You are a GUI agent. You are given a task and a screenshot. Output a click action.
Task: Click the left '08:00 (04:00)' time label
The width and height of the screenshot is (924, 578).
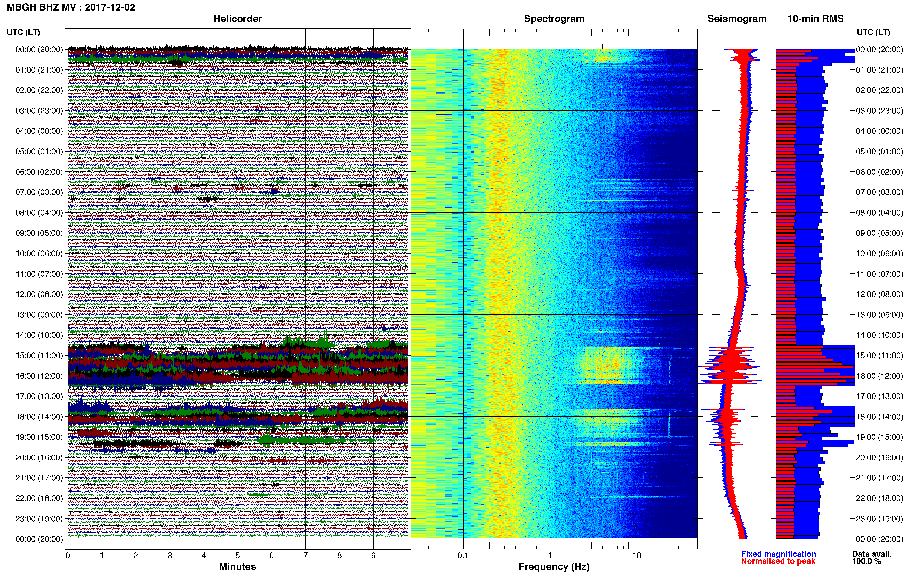(39, 213)
